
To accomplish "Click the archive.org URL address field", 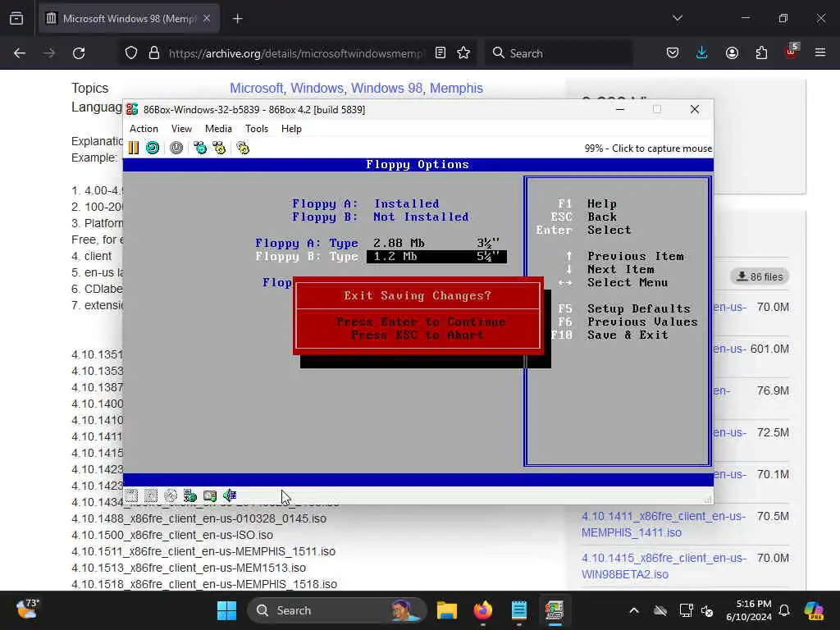I will click(x=295, y=53).
